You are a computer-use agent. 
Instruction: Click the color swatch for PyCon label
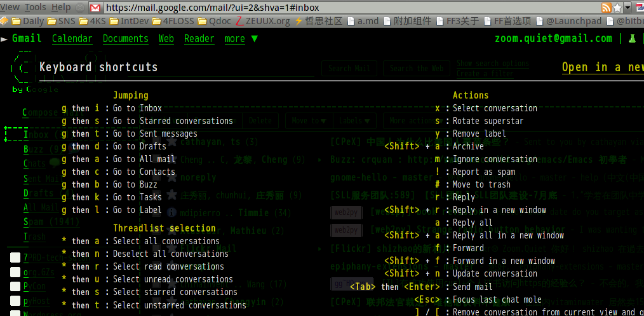pos(15,286)
